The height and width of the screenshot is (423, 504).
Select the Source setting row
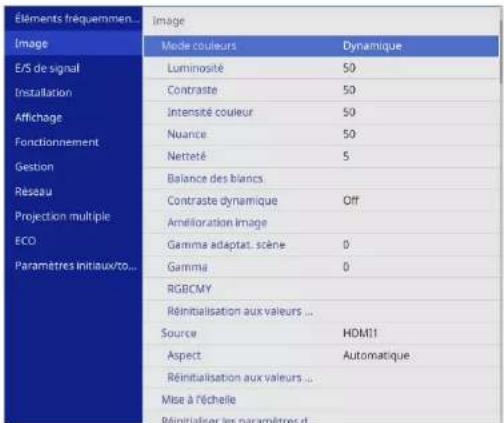(321, 333)
